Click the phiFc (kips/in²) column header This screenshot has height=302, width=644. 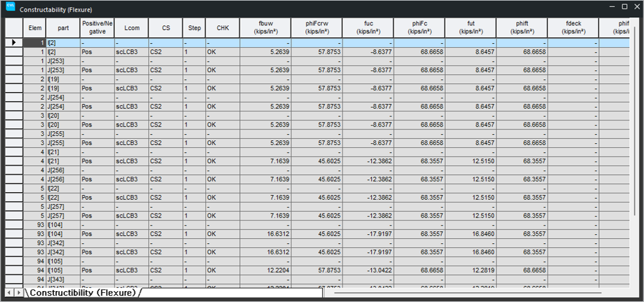click(x=419, y=28)
